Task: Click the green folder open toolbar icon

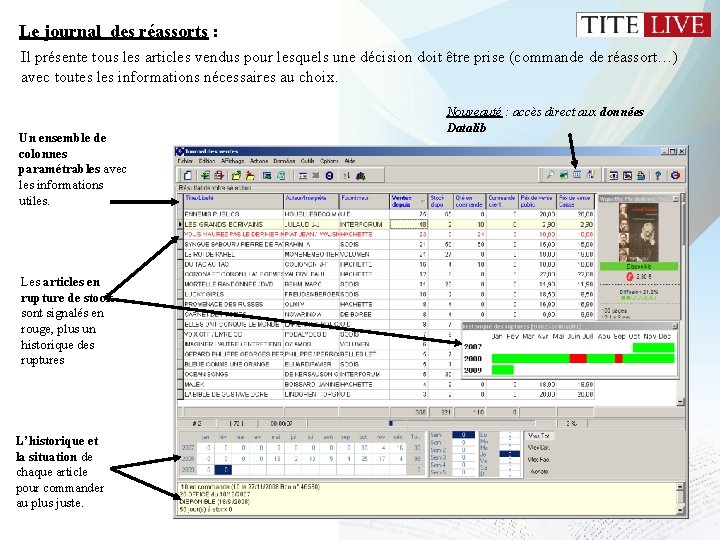Action: (236, 175)
